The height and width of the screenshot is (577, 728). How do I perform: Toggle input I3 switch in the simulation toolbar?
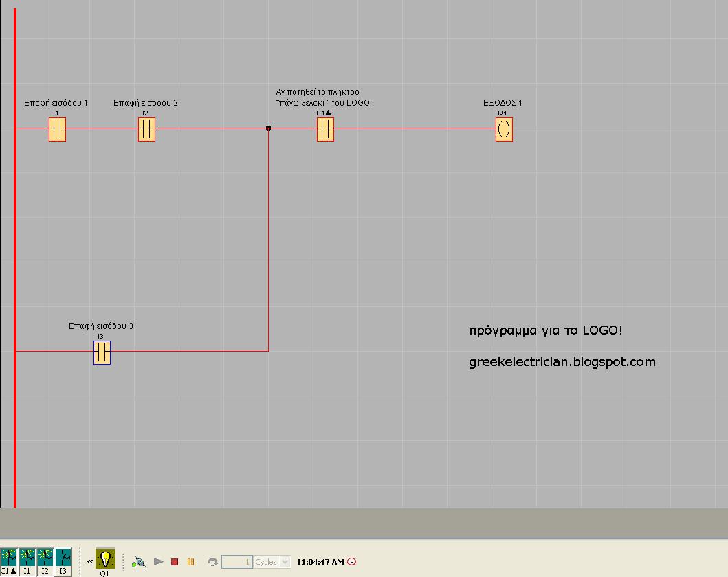(63, 556)
